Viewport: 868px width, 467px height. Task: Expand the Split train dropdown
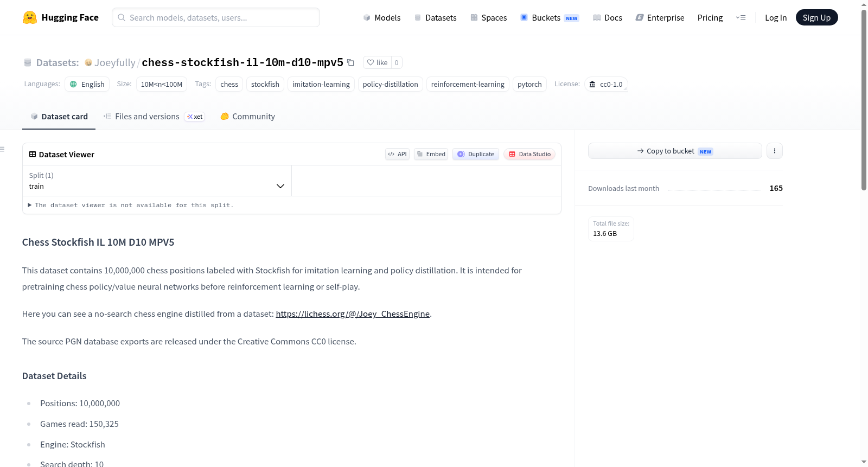coord(157,181)
